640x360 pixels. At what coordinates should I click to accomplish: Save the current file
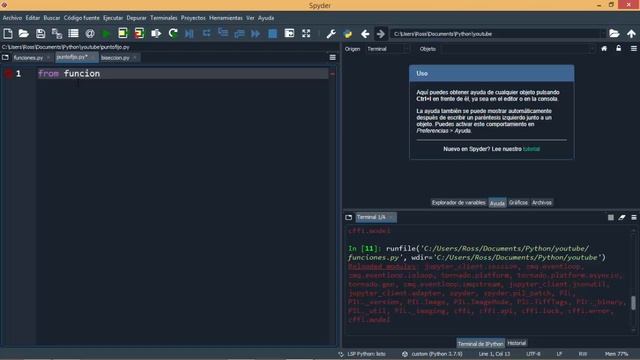(x=40, y=33)
